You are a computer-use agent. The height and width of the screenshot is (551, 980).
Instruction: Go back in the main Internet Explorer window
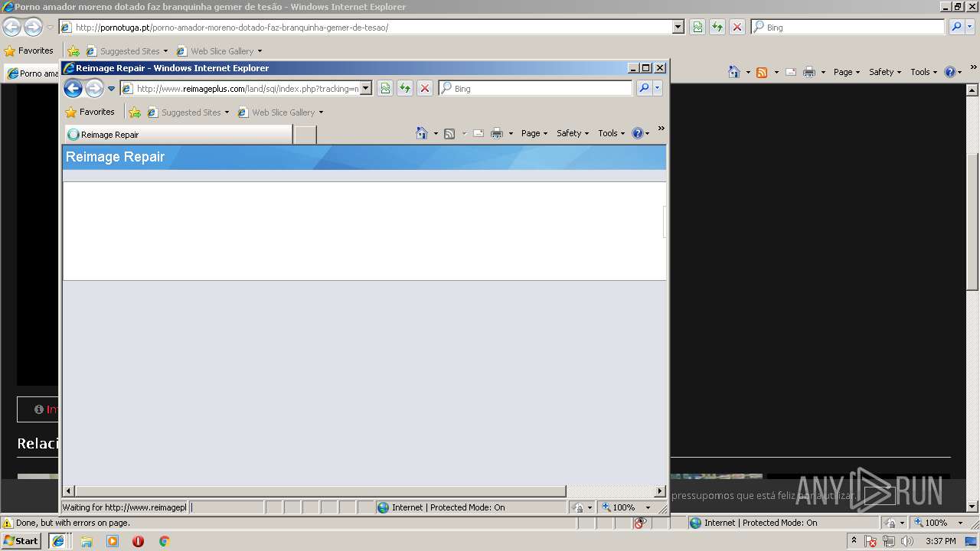(x=11, y=28)
